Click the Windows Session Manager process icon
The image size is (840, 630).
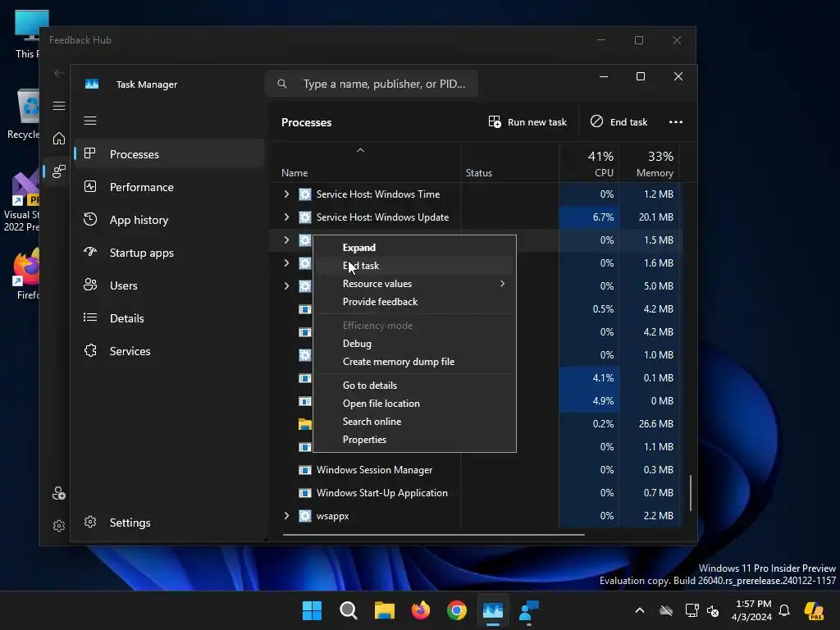point(305,470)
